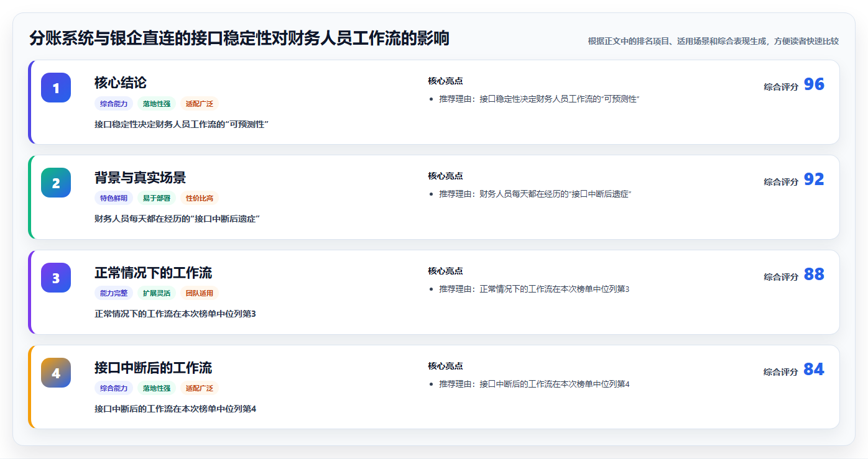The image size is (868, 459).
Task: Click bullet 推荐理由：正常情况下的工作流 位列第3
Action: [534, 289]
